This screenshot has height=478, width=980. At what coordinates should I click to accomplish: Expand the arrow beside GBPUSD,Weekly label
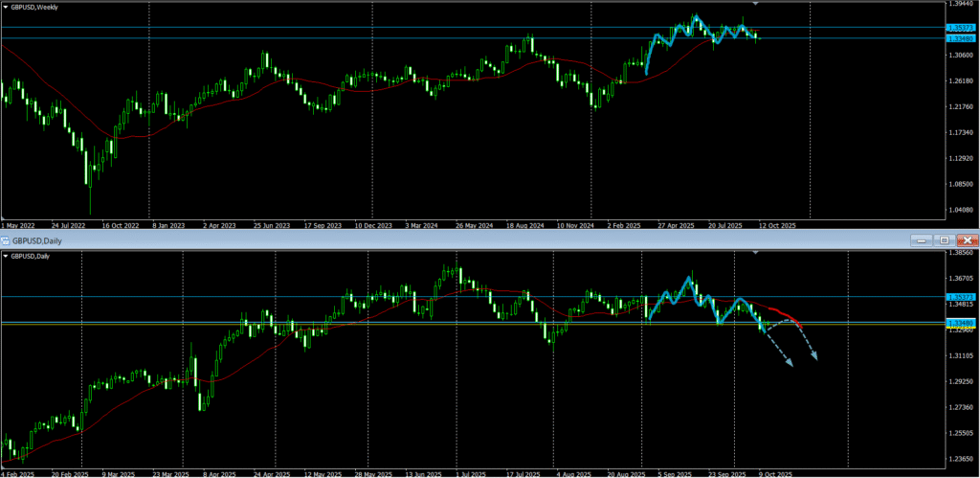(x=7, y=8)
